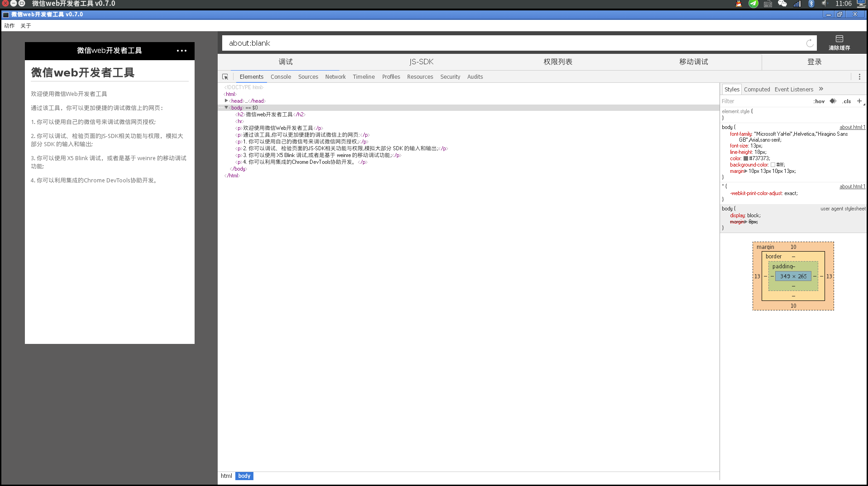Open the Profiles panel tab
The height and width of the screenshot is (486, 868).
(x=391, y=77)
